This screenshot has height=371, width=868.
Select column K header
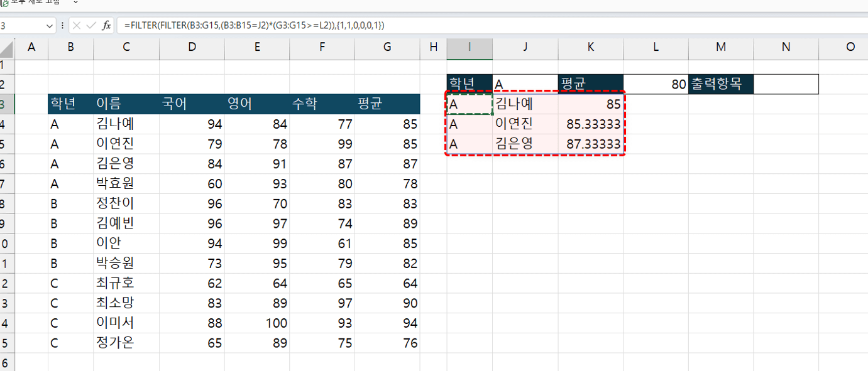coord(591,47)
